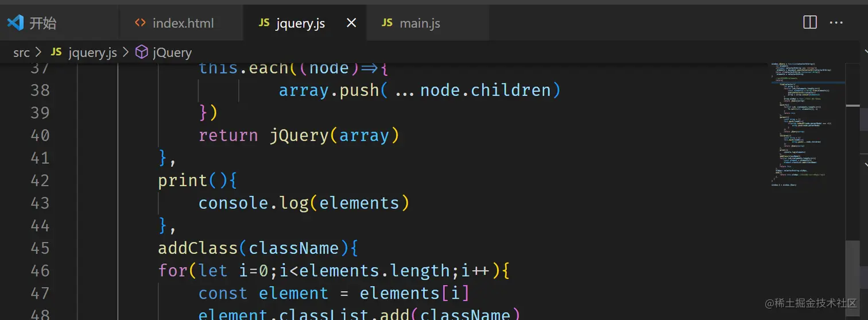
Task: Select the jQuery symbol breadcrumb
Action: pyautogui.click(x=172, y=52)
